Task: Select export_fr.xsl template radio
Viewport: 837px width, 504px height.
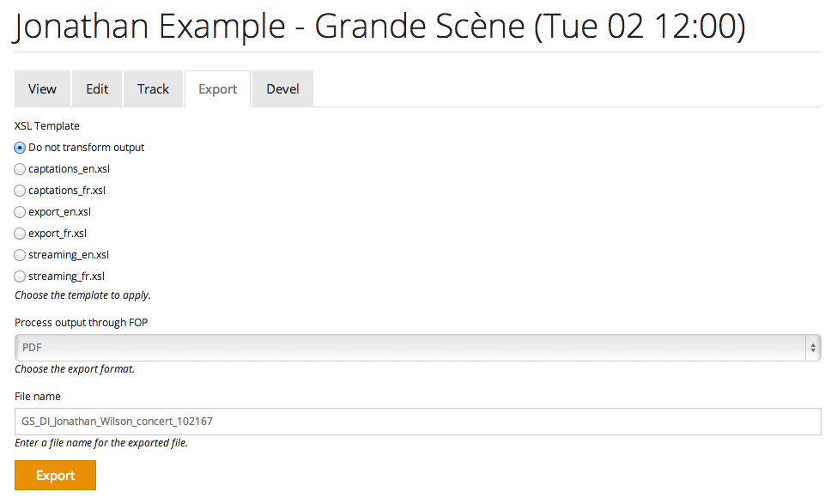Action: click(21, 234)
